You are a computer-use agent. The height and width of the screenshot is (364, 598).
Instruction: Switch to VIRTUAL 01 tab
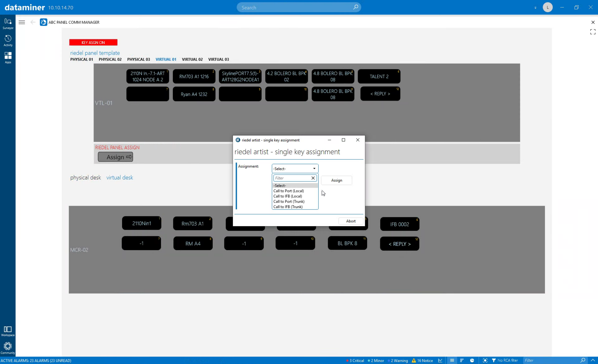[166, 59]
